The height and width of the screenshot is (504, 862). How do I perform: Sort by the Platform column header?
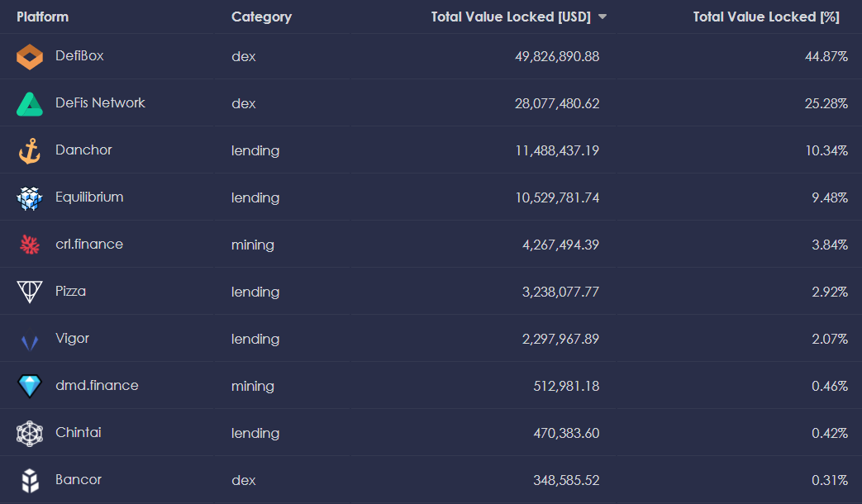coord(42,17)
